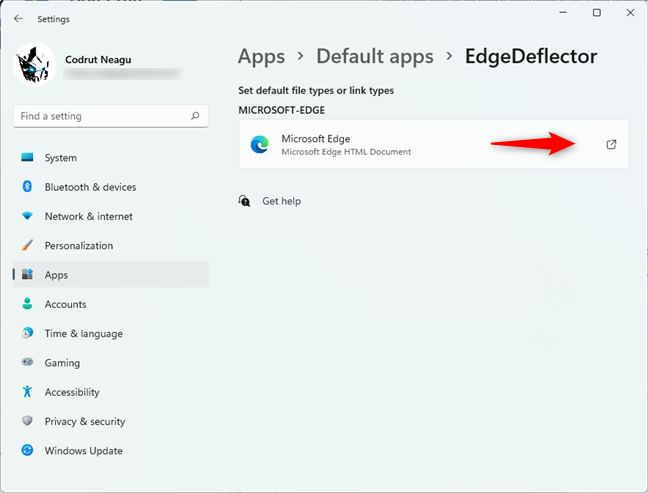Click the System monitor icon in sidebar
The height and width of the screenshot is (493, 648).
tap(27, 157)
